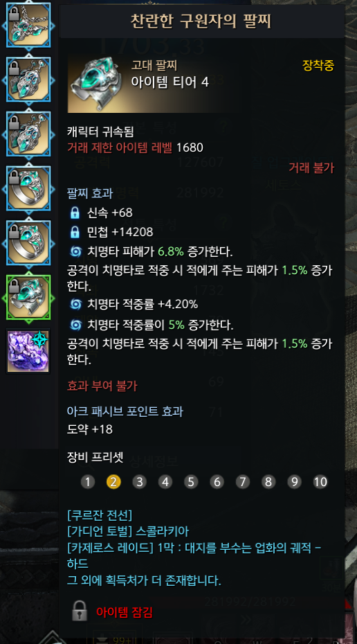Click the first earring equipment slot
The width and height of the screenshot is (357, 644).
coord(28,80)
